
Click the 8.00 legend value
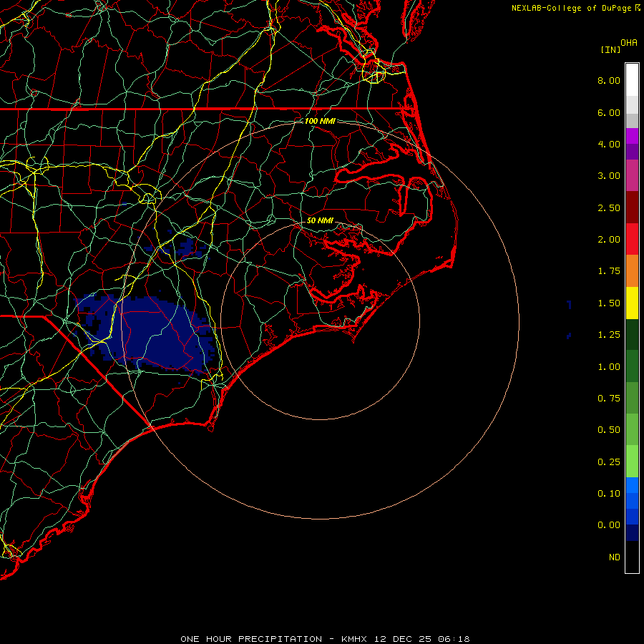[609, 80]
